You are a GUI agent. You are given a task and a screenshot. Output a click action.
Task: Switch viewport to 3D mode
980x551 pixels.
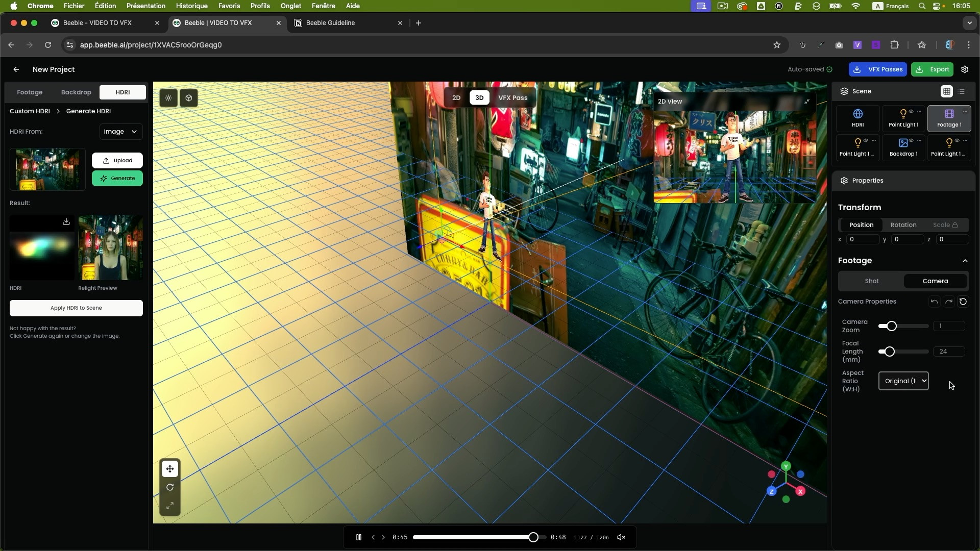tap(479, 97)
